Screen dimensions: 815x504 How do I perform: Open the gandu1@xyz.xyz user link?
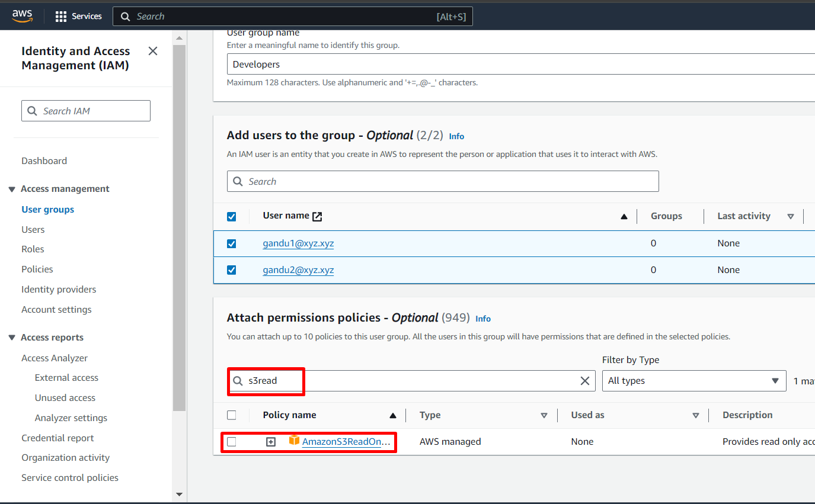[298, 243]
